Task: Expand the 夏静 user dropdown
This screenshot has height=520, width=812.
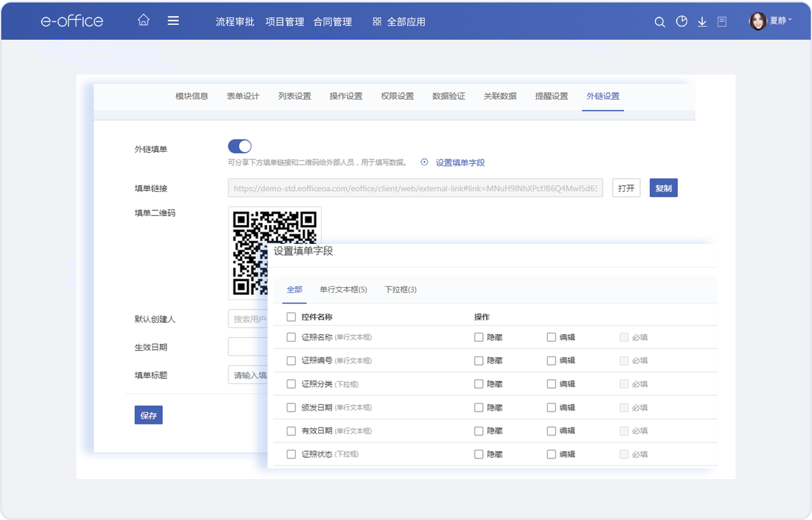Action: (x=772, y=21)
